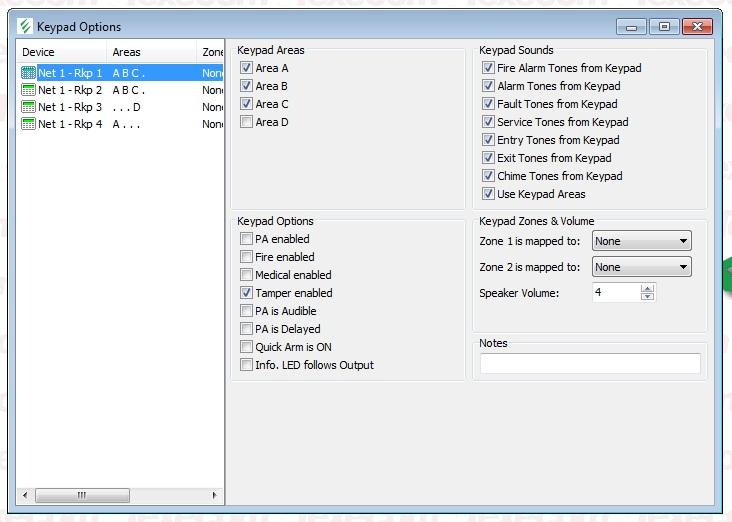
Task: Click the Net 1 - Rkp 4 keypad icon
Action: point(28,124)
